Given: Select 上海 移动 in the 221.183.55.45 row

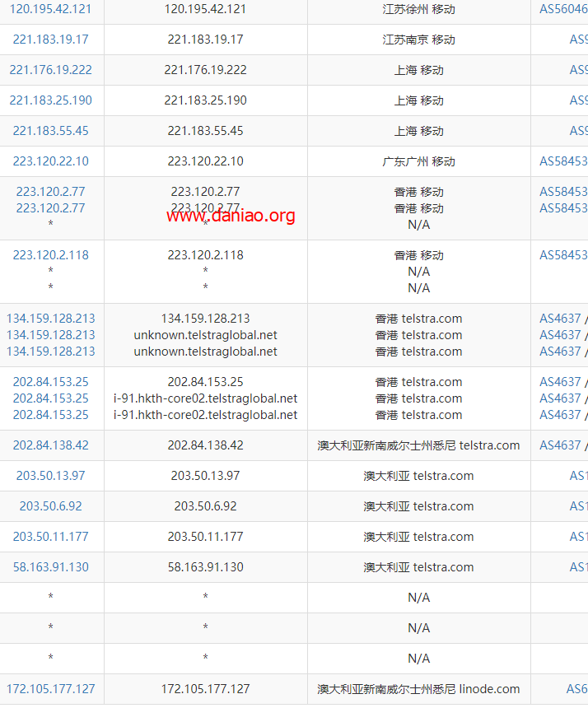Looking at the screenshot, I should (418, 131).
